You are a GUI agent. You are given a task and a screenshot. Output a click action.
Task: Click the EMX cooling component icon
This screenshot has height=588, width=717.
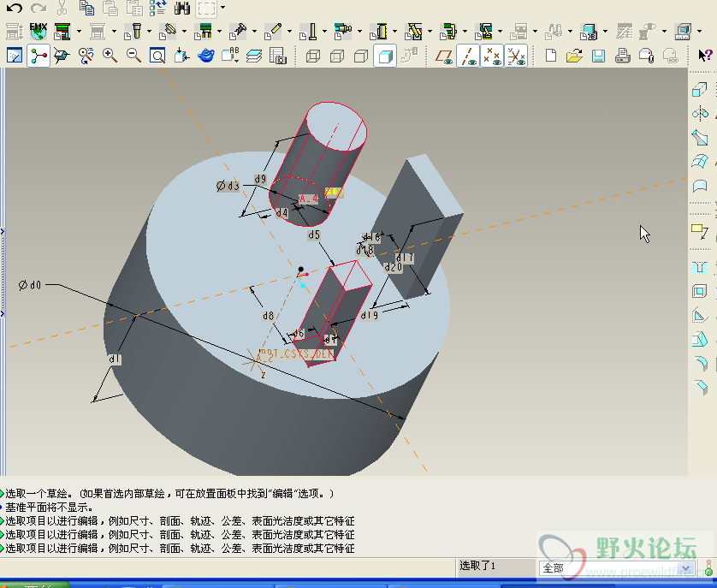[x=342, y=32]
